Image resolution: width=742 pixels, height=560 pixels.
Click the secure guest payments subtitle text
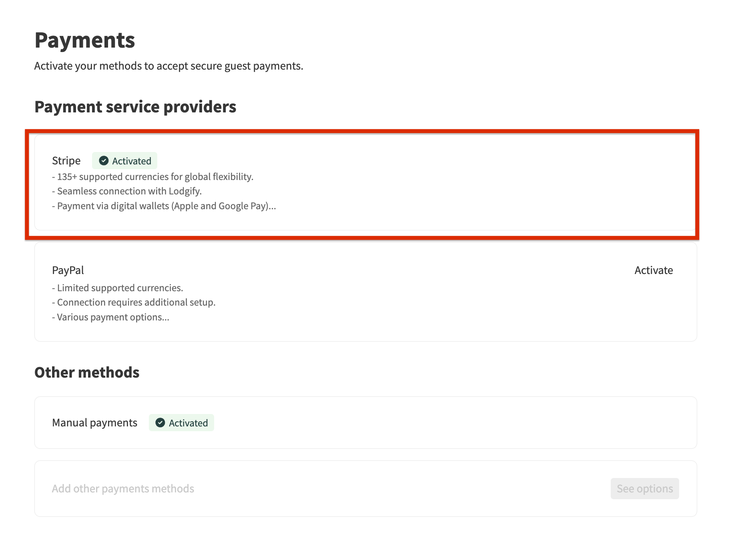pos(168,66)
